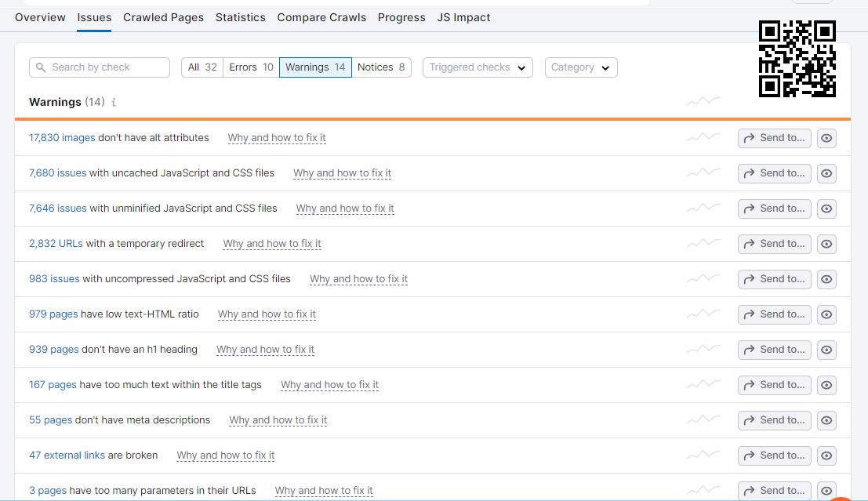The width and height of the screenshot is (868, 501).
Task: Open trend chart for temporary redirect URLs
Action: (x=703, y=243)
